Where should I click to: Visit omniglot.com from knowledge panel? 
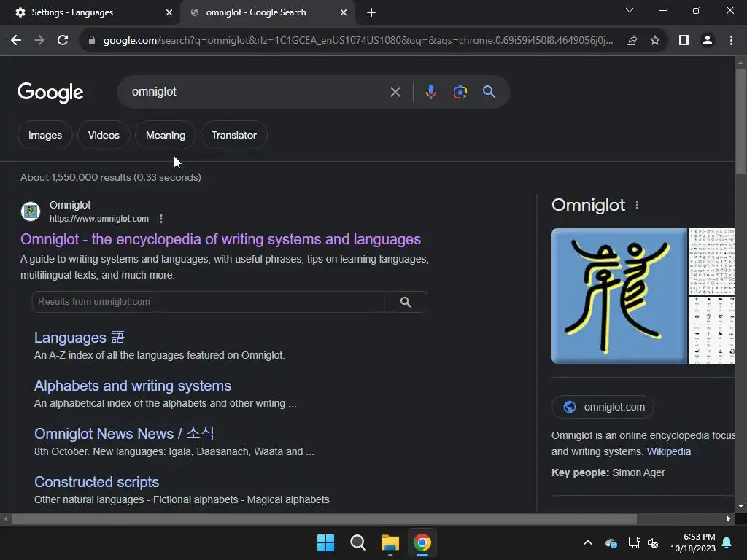603,407
